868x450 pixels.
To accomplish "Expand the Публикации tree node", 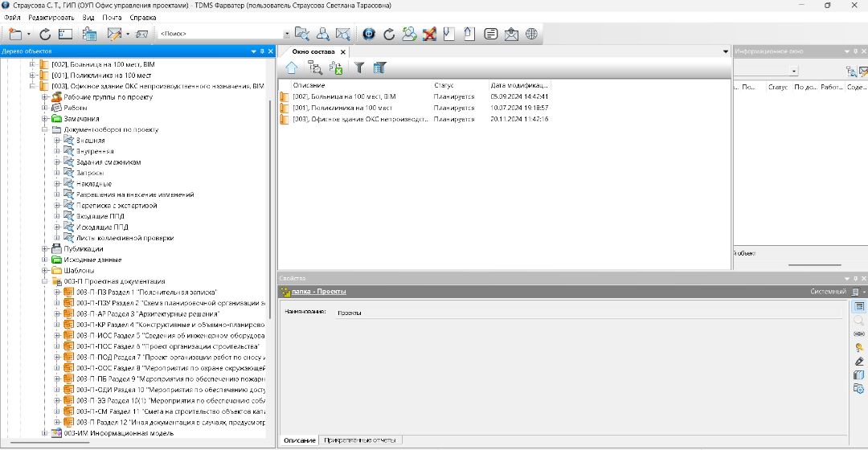I will pyautogui.click(x=46, y=249).
